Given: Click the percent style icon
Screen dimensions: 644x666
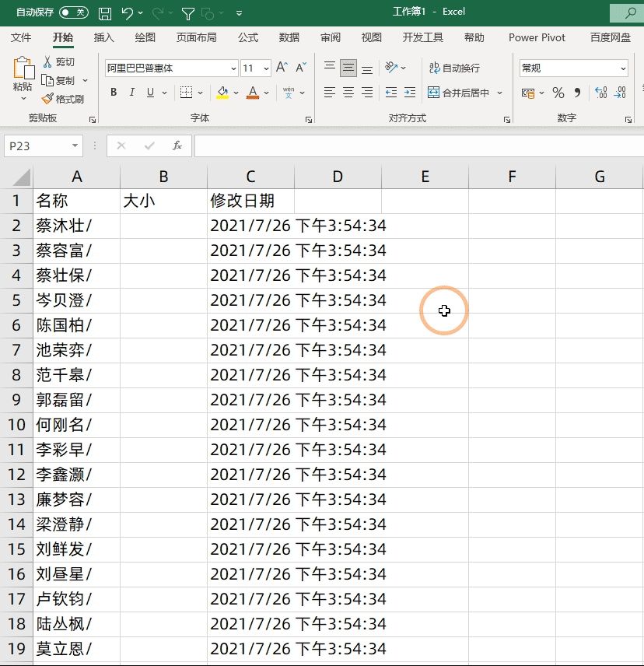Looking at the screenshot, I should coord(558,93).
